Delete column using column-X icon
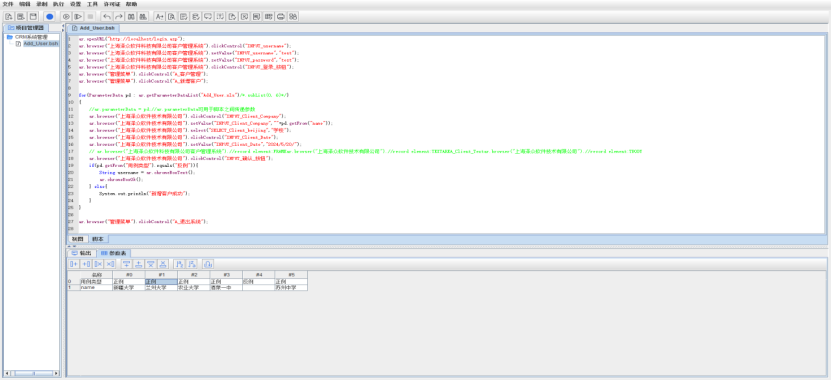The width and height of the screenshot is (831, 380). [x=99, y=264]
